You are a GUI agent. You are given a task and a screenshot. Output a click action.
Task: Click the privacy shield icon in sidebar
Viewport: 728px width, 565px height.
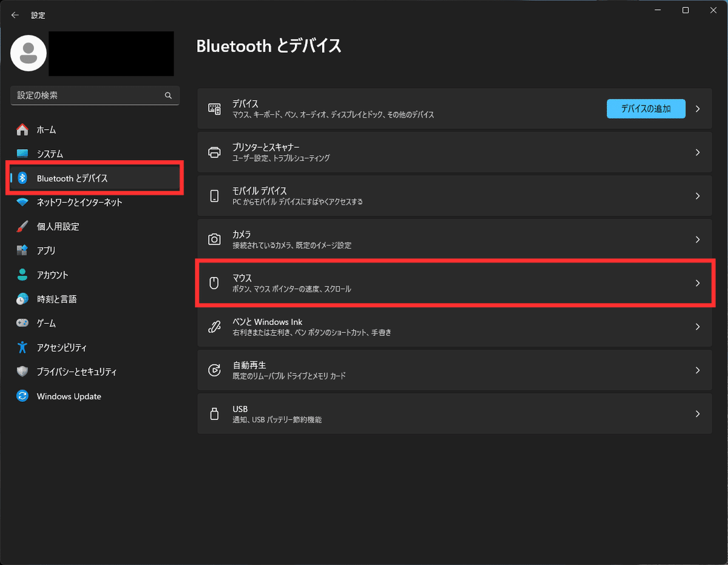point(22,372)
